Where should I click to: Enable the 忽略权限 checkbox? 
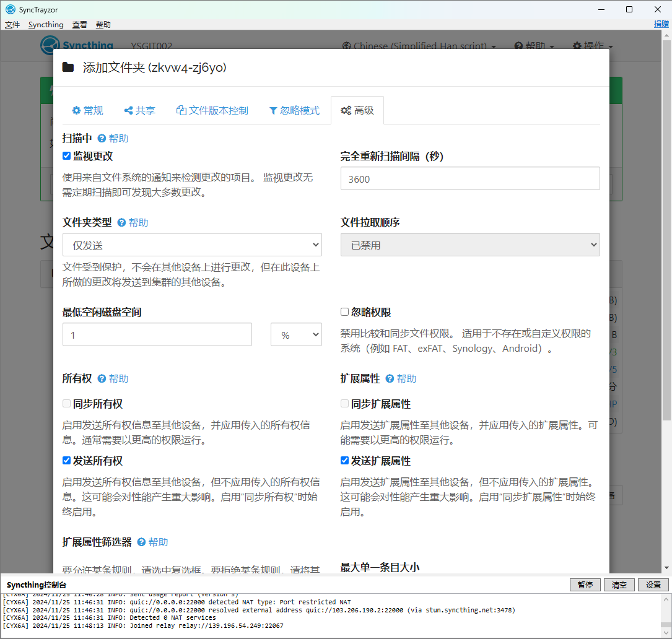pos(344,312)
